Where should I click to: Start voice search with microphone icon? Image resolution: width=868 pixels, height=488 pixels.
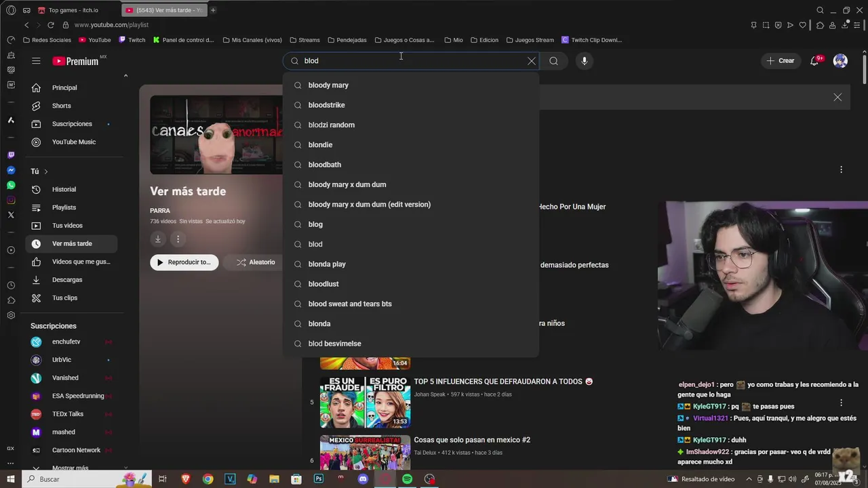(x=585, y=61)
